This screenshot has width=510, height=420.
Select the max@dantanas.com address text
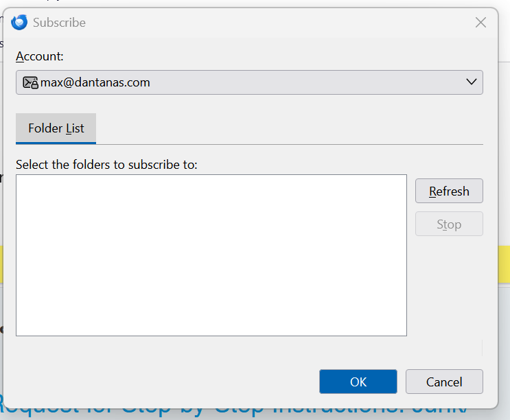pos(95,82)
